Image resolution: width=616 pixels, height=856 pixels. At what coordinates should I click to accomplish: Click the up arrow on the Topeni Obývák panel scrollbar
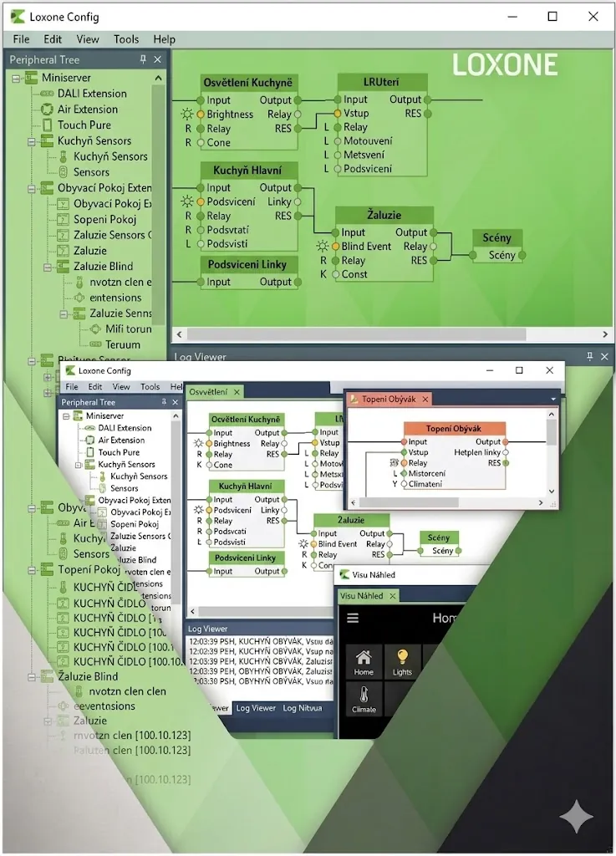click(x=551, y=415)
